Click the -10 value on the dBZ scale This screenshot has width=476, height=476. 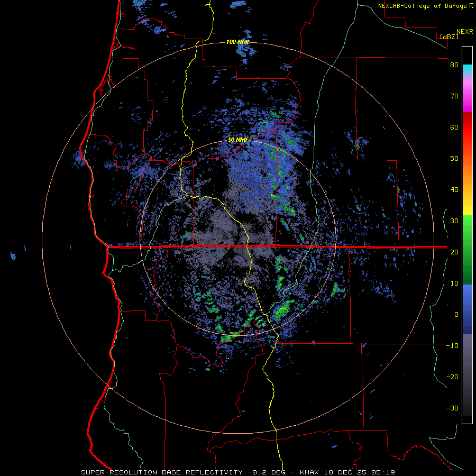[x=452, y=346]
